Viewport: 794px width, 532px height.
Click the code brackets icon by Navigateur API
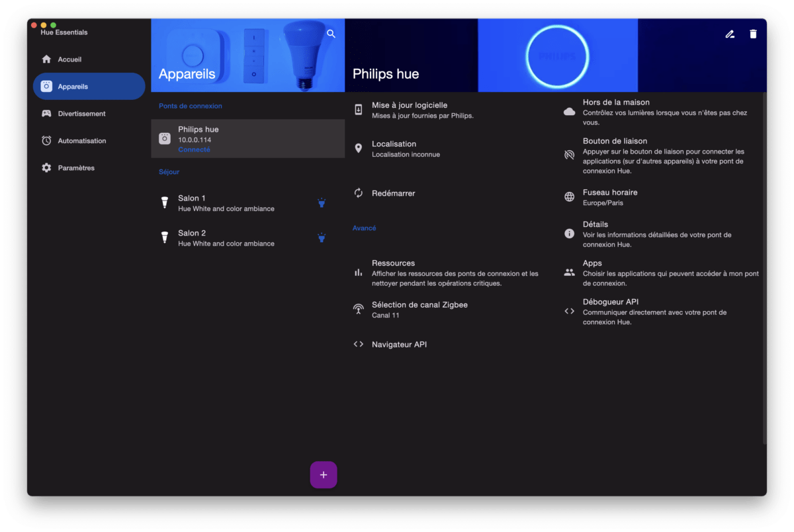(x=359, y=344)
